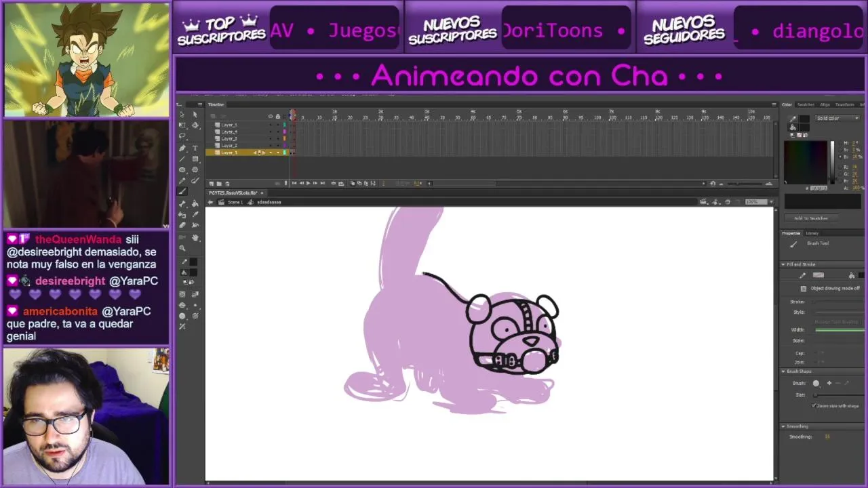Viewport: 868px width, 488px height.
Task: Open the Properties tab
Action: [791, 233]
